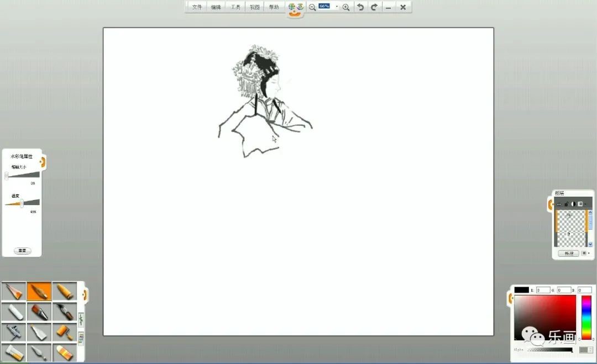The width and height of the screenshot is (597, 364).
Task: Toggle the layer opacity half-circle icon
Action: (x=573, y=204)
